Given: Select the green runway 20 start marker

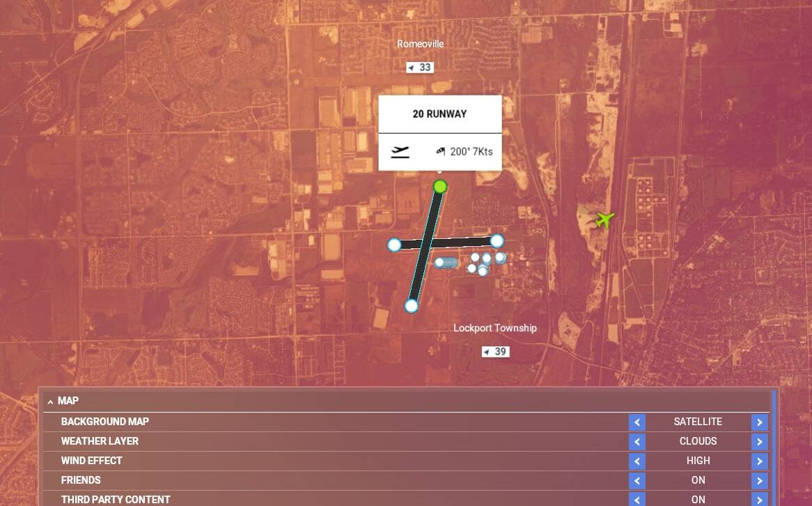Looking at the screenshot, I should coord(439,187).
